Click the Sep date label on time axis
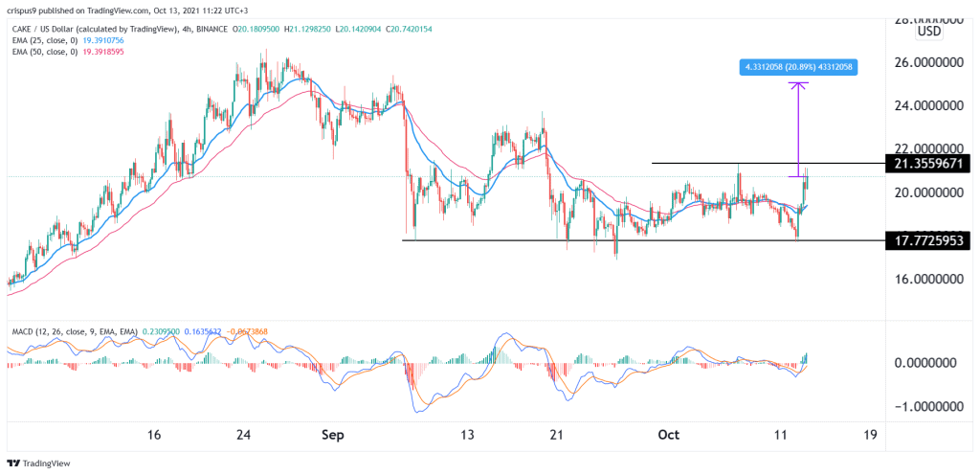 pyautogui.click(x=332, y=435)
